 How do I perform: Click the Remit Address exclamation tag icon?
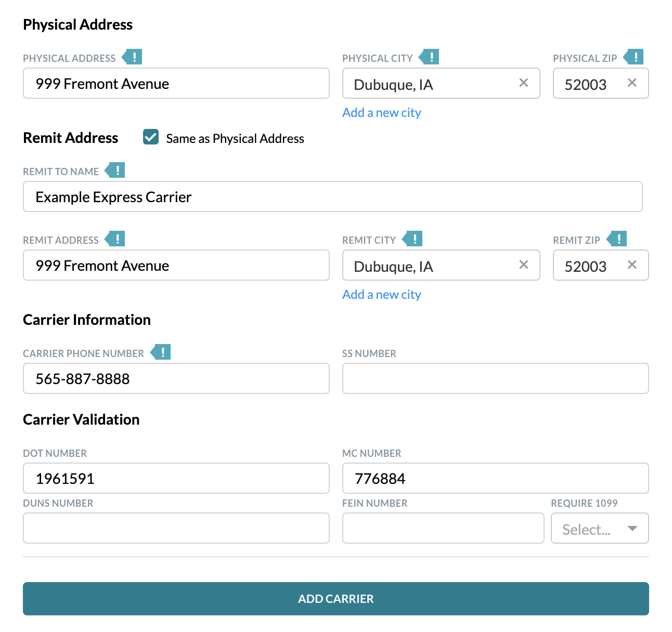point(115,239)
